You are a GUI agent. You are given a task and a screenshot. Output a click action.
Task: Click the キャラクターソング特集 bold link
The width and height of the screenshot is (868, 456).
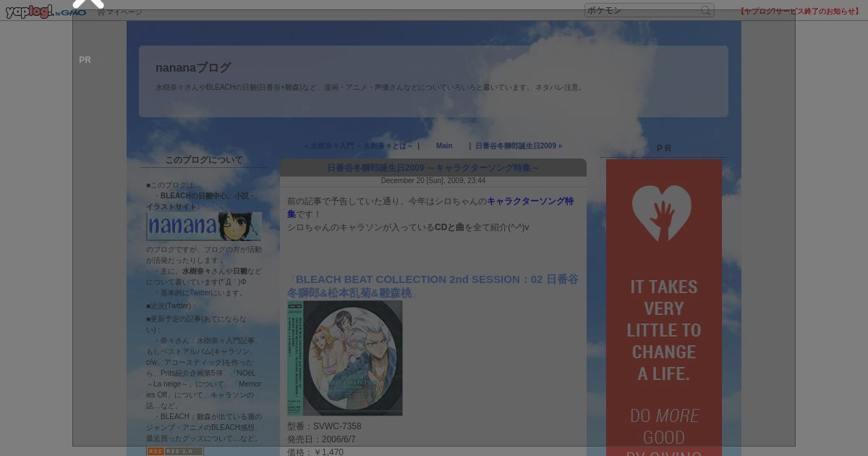(x=430, y=208)
